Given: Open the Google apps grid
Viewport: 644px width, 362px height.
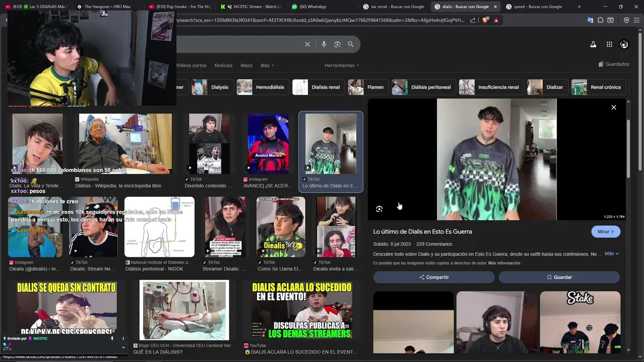Looking at the screenshot, I should tap(609, 44).
